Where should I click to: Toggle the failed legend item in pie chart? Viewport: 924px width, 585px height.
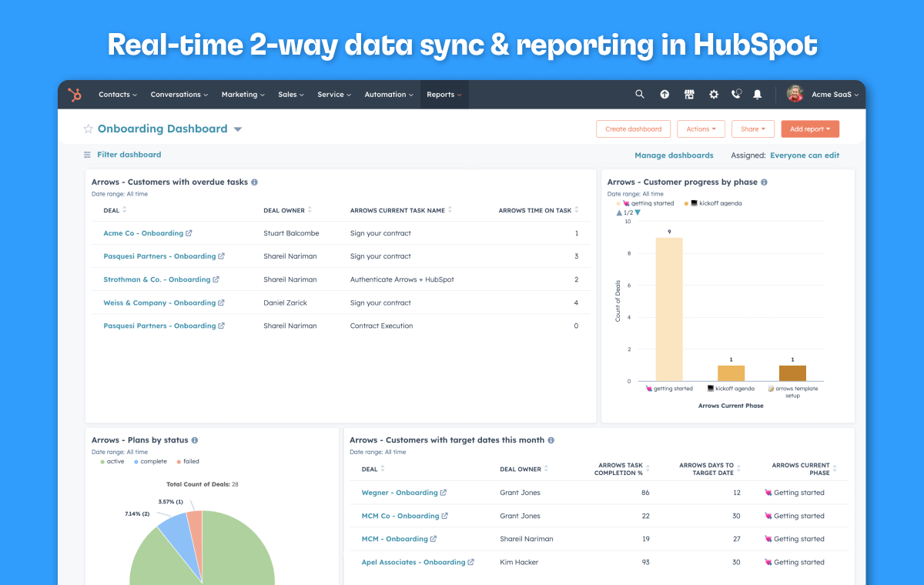(x=187, y=461)
